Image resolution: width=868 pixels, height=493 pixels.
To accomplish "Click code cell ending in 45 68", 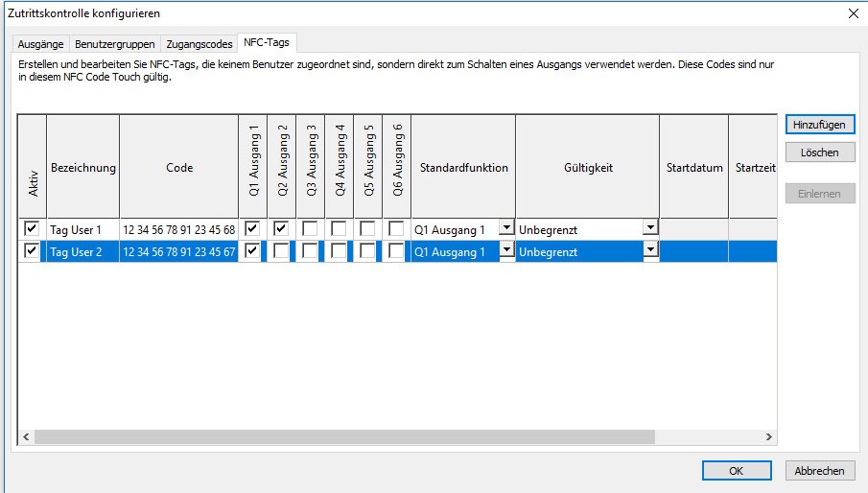I will (x=178, y=229).
